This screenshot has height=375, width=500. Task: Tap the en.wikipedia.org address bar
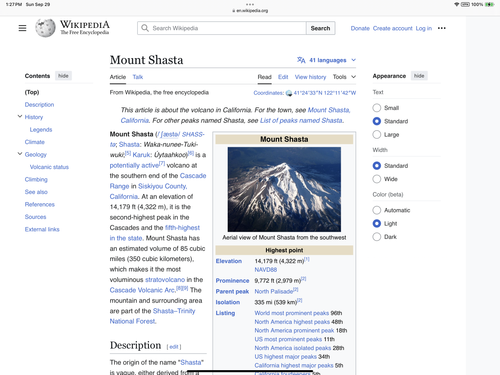[250, 11]
